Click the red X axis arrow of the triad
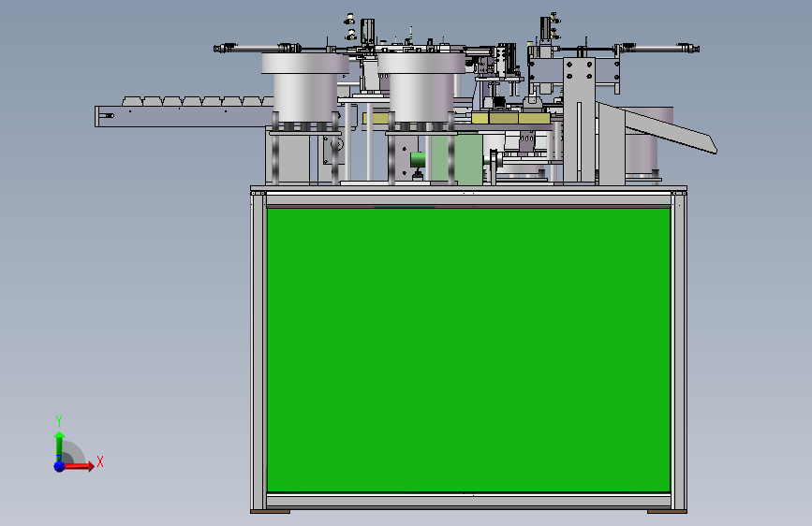This screenshot has width=812, height=526. point(79,466)
